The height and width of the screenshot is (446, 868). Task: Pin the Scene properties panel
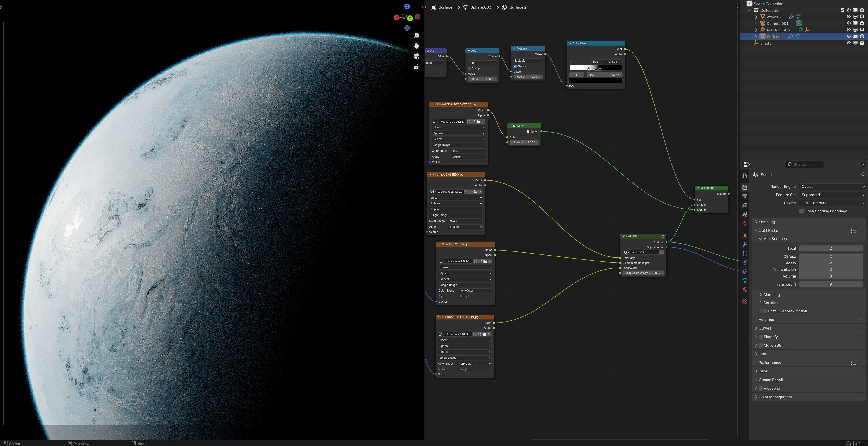863,175
